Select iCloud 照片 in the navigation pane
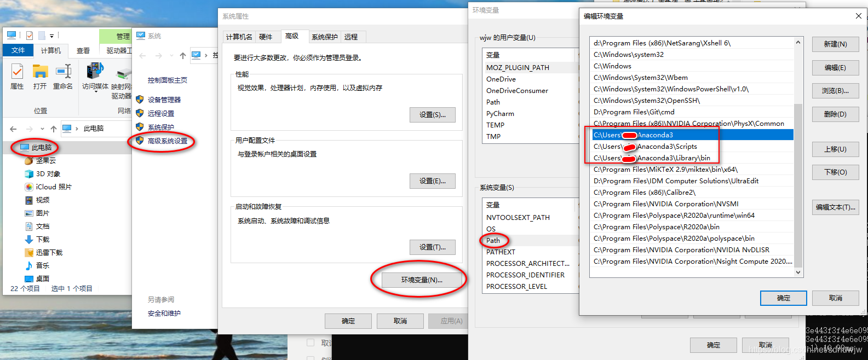This screenshot has height=360, width=868. tap(53, 187)
